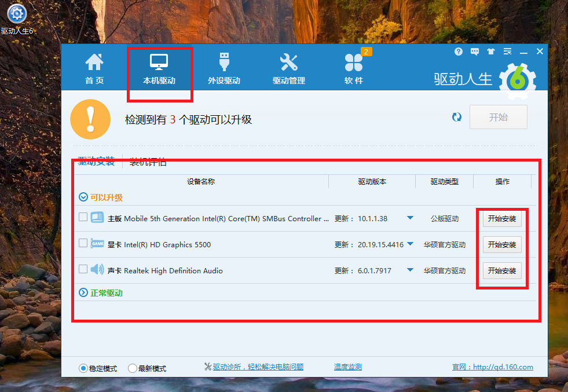568x392 pixels.
Task: Open the 驱动管理 tab
Action: click(289, 69)
